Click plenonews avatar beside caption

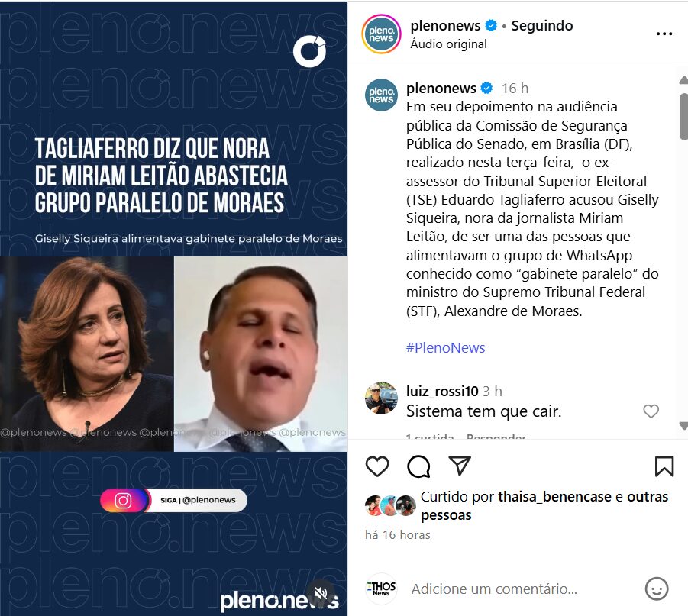click(x=381, y=95)
